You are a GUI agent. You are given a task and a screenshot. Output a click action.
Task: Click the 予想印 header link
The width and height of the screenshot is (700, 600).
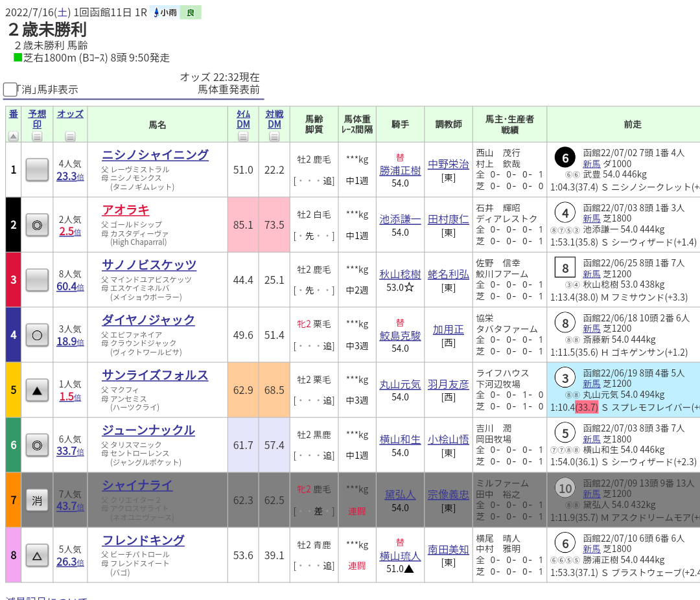(x=37, y=119)
